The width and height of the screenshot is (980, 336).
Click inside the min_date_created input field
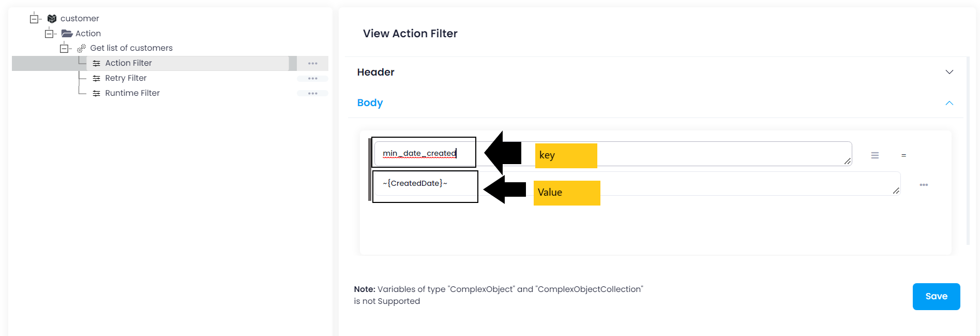click(424, 152)
